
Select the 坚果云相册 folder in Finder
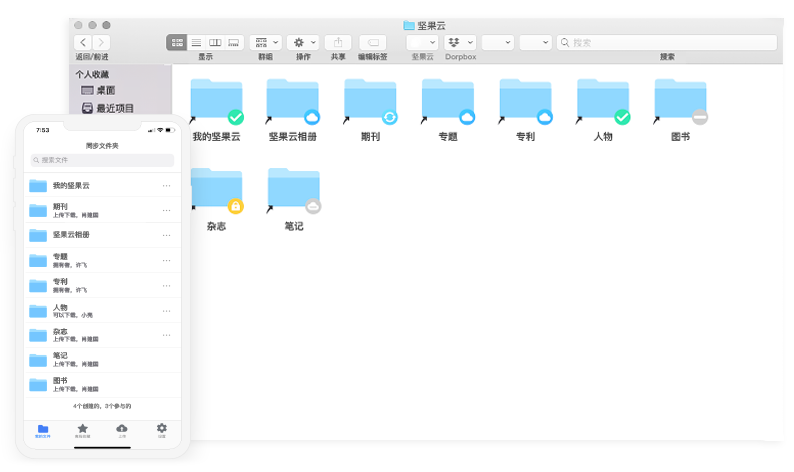point(293,110)
